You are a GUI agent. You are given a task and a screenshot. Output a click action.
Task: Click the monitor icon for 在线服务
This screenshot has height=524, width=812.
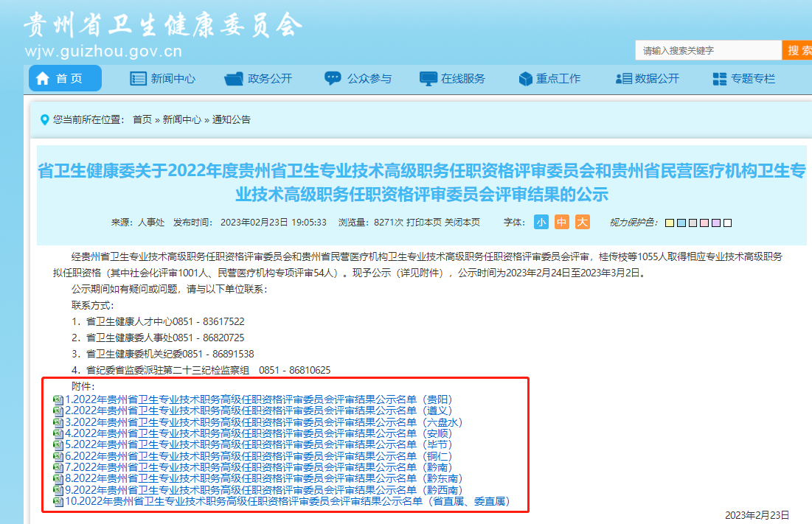coord(428,78)
